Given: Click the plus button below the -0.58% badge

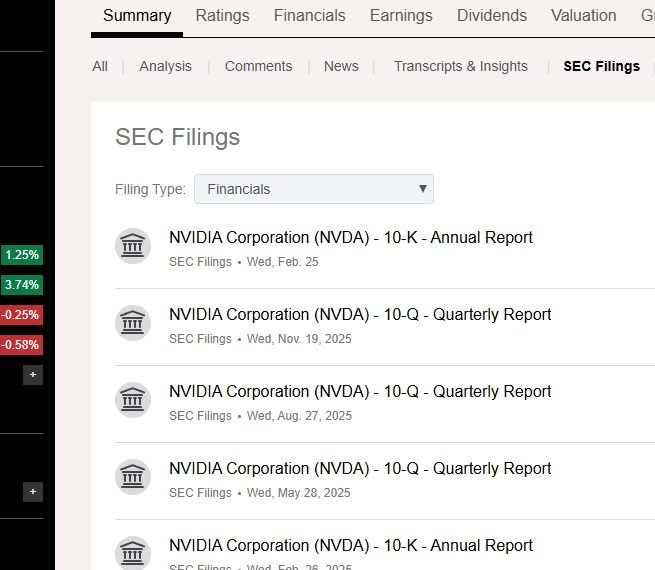Looking at the screenshot, I should 33,375.
